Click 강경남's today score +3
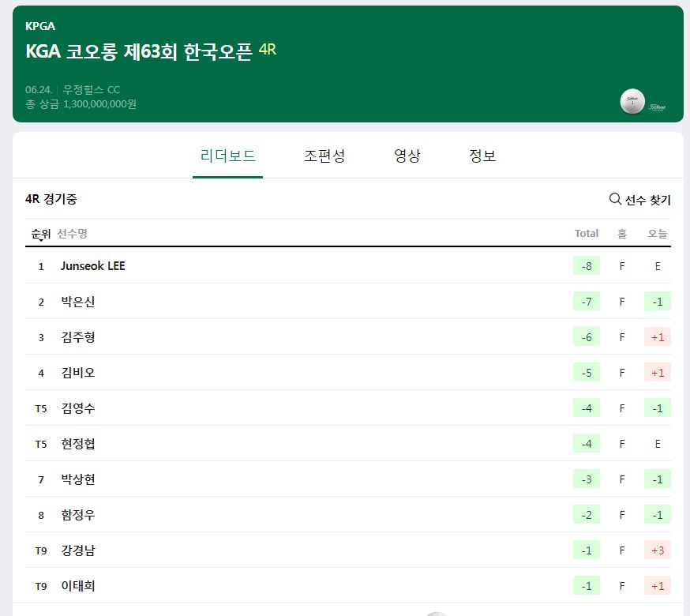The image size is (690, 616). pyautogui.click(x=658, y=550)
